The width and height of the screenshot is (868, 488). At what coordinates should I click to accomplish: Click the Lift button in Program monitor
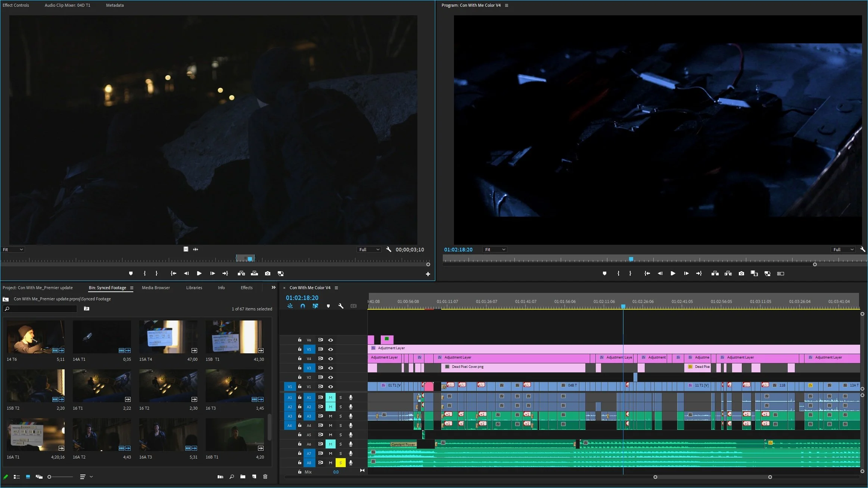[x=715, y=273]
